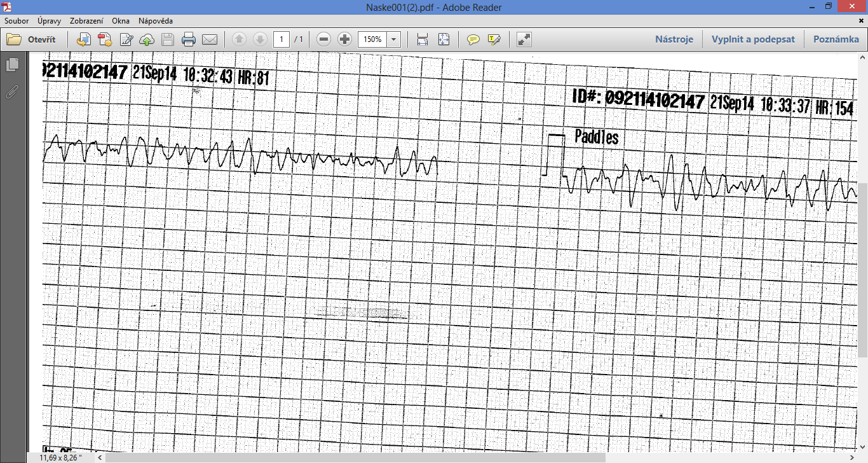Click the horizontal scroll right arrow
The height and width of the screenshot is (463, 868).
pos(852,457)
